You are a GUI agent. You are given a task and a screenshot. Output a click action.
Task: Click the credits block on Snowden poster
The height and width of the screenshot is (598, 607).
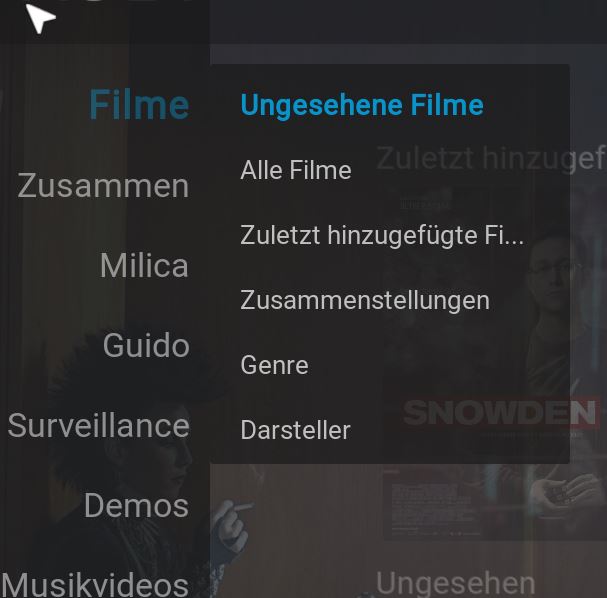pyautogui.click(x=434, y=505)
